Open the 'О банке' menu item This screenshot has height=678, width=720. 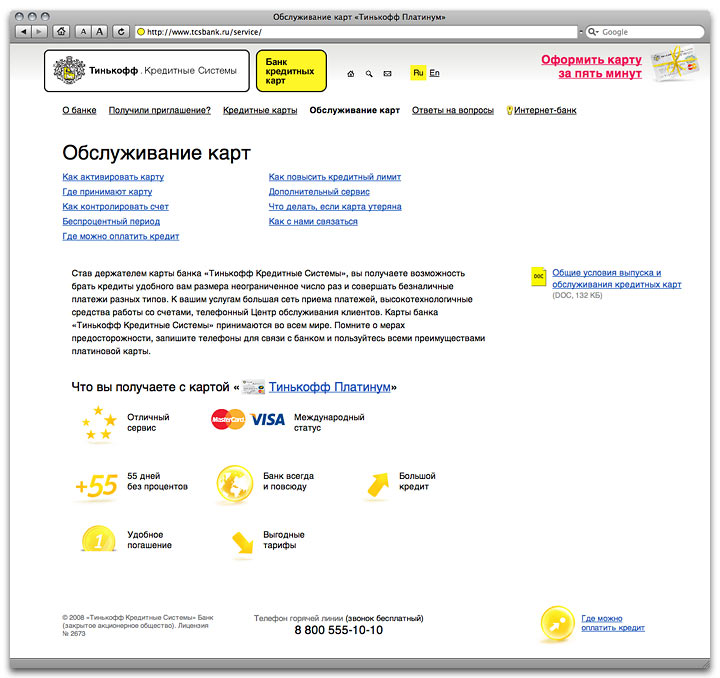(79, 110)
